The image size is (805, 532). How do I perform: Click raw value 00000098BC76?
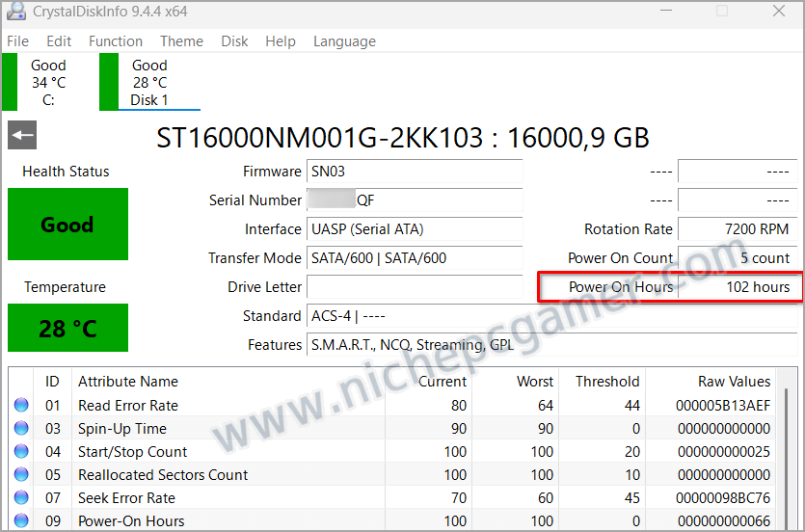723,497
